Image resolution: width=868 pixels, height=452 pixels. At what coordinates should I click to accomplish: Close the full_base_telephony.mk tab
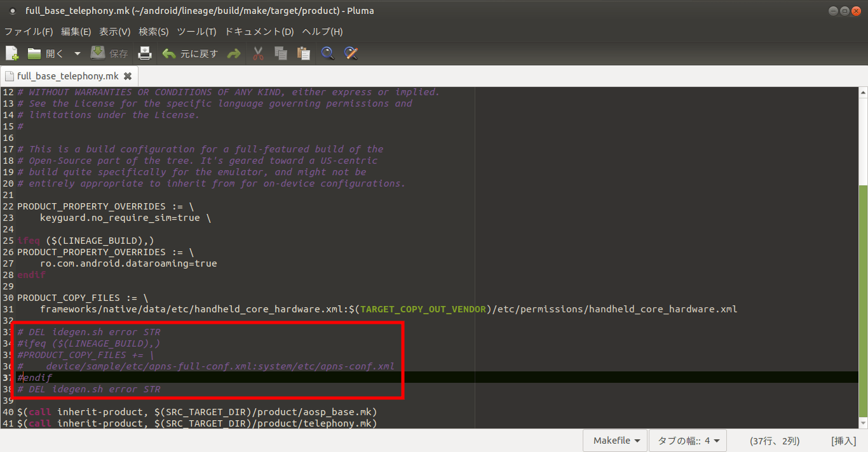127,76
